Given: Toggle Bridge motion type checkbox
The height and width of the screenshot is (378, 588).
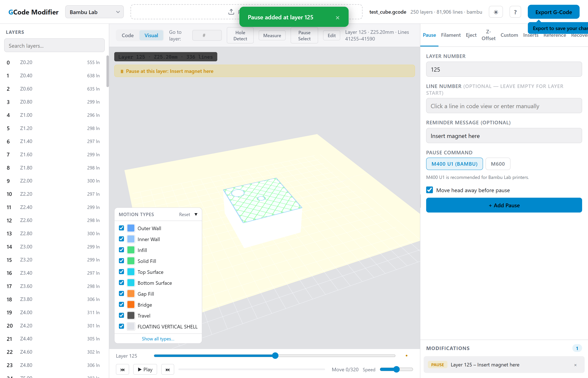Looking at the screenshot, I should click(x=121, y=304).
